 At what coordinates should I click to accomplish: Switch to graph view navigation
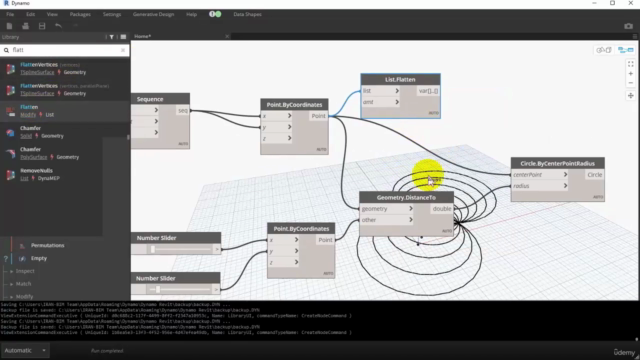coord(625,50)
